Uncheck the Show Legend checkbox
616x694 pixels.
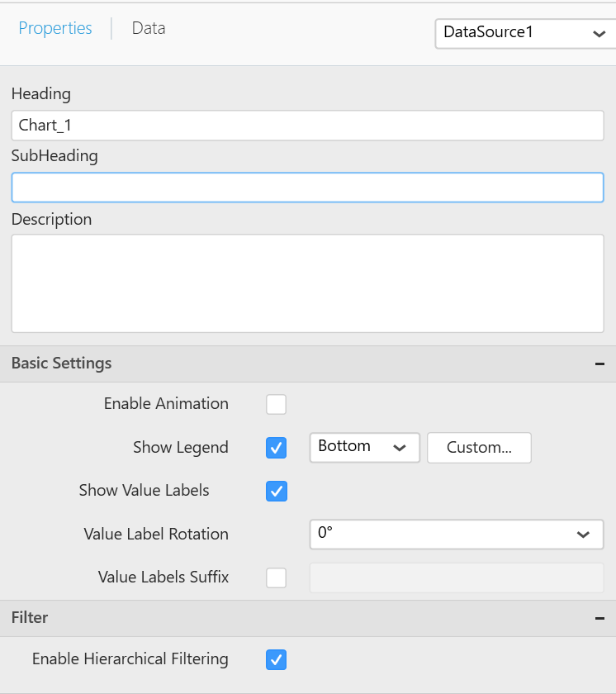[x=276, y=448]
